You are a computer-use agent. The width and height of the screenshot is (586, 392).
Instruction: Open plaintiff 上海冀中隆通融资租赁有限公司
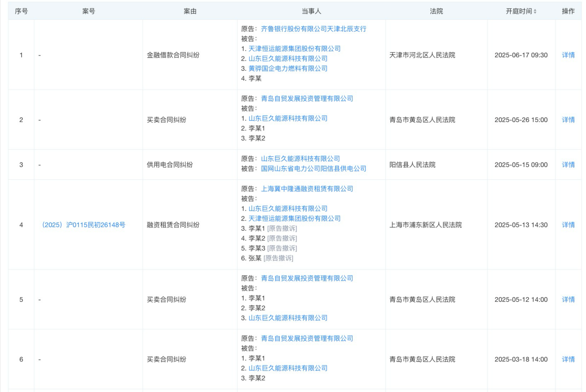[x=307, y=189]
